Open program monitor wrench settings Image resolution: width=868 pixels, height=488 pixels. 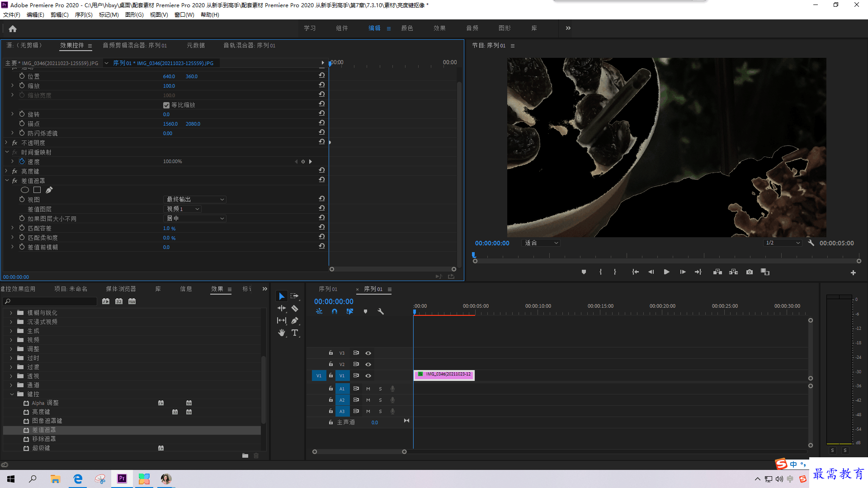811,243
